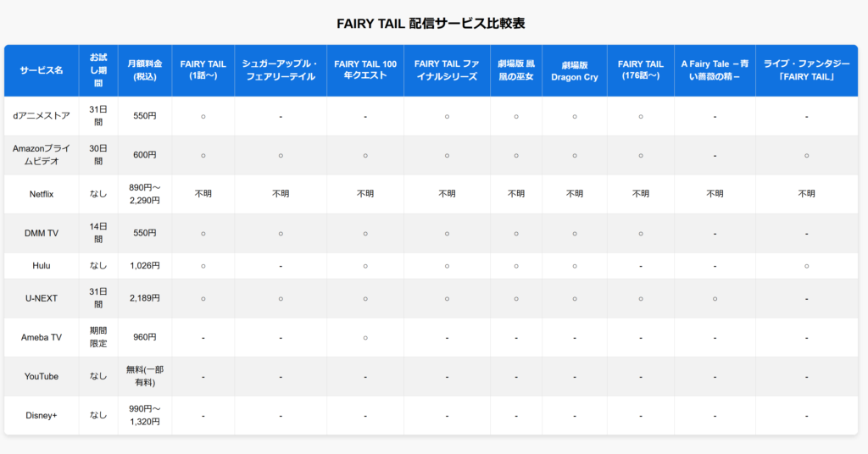This screenshot has width=868, height=454.
Task: Click Netflix 不明 under FAIRY TAIL (176話~)
Action: [641, 194]
